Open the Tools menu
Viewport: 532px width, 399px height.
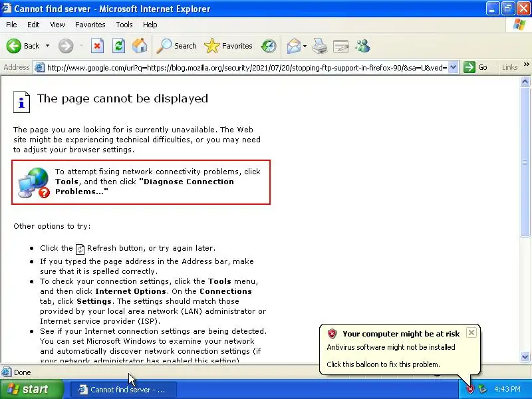click(x=124, y=25)
